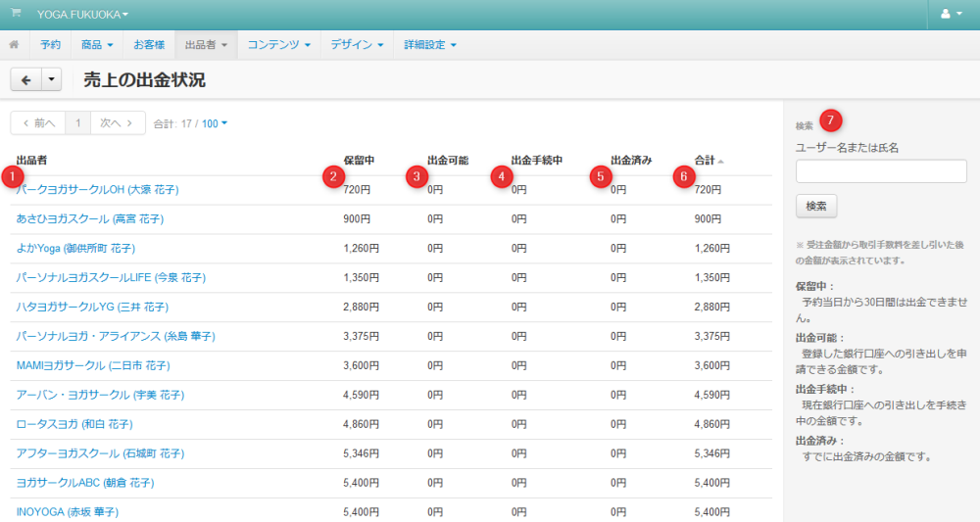The width and height of the screenshot is (980, 522).
Task: Open アーバン・ヨガサークル vendor link
Action: tap(100, 396)
